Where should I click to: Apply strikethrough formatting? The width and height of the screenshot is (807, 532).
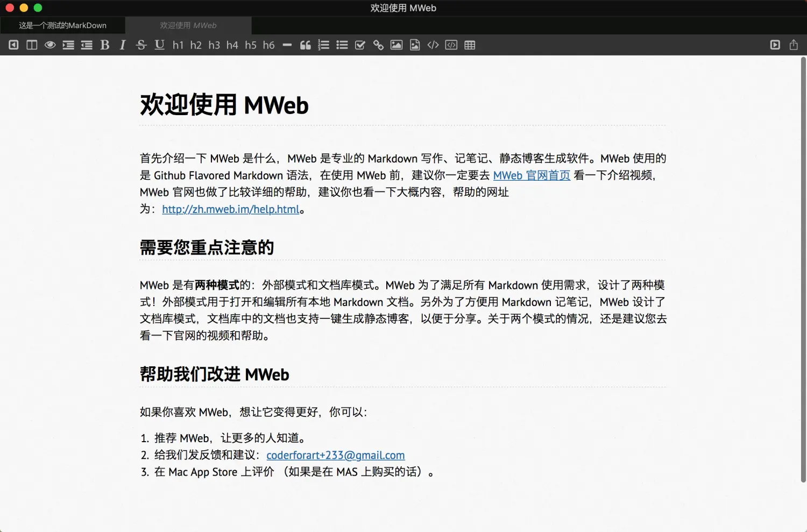tap(141, 45)
